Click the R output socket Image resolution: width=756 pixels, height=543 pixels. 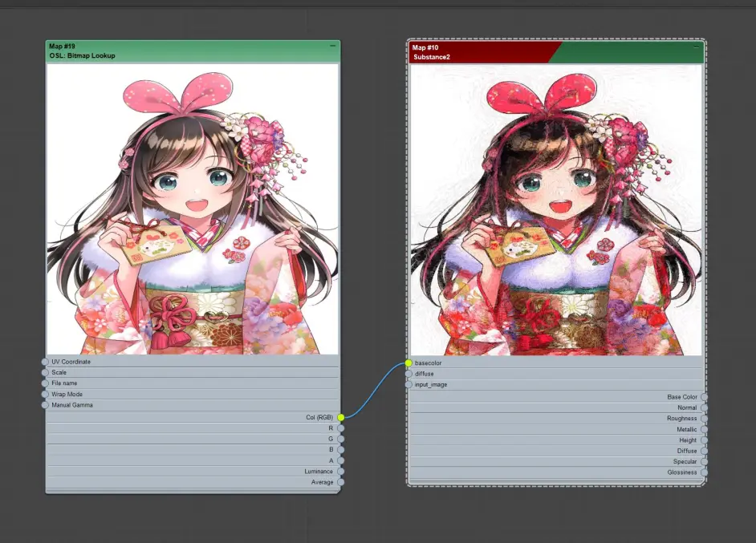point(341,428)
